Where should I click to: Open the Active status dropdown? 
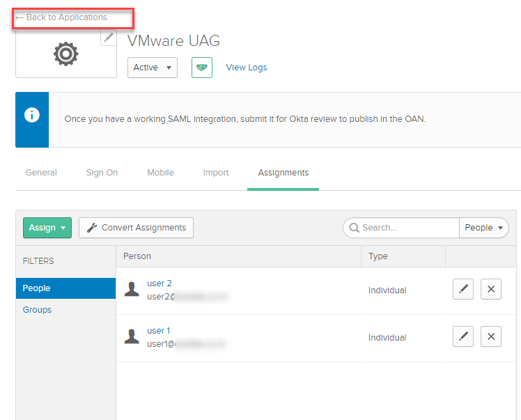pos(153,68)
